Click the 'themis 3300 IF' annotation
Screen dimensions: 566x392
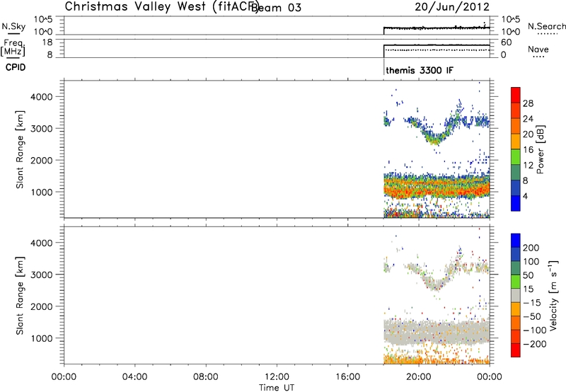(420, 70)
